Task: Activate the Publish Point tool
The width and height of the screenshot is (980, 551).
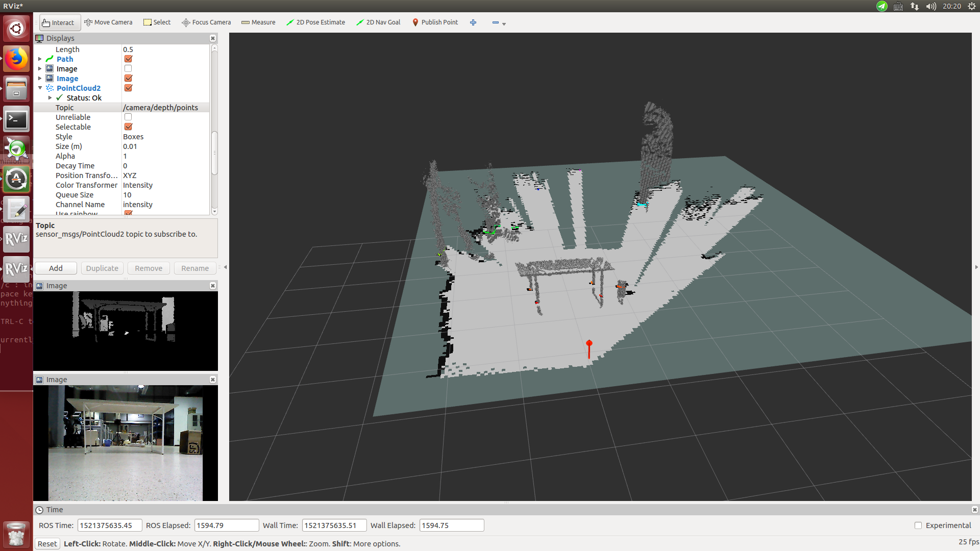Action: pos(435,22)
